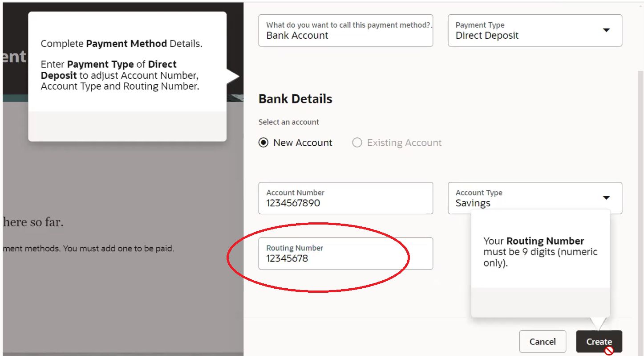The width and height of the screenshot is (644, 356).
Task: Click the 'here so far.' background text
Action: (x=33, y=222)
